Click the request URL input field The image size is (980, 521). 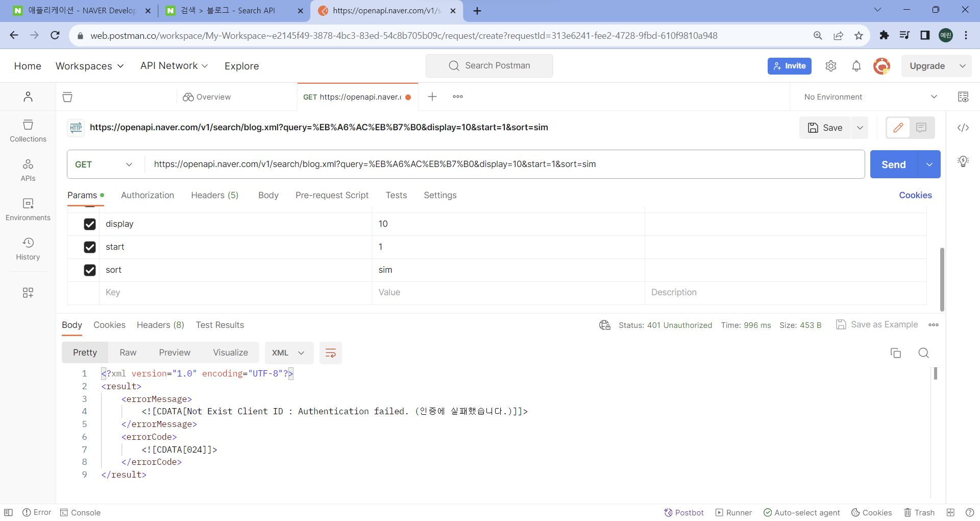click(505, 164)
